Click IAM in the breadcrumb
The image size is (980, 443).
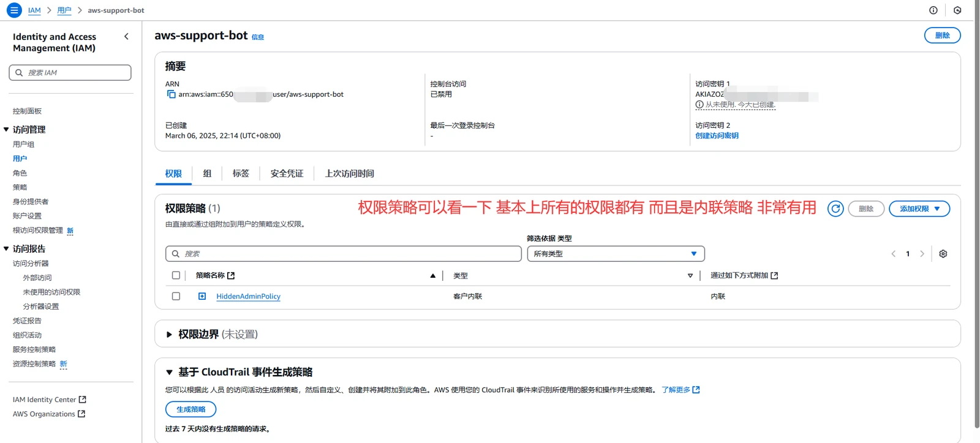click(34, 10)
